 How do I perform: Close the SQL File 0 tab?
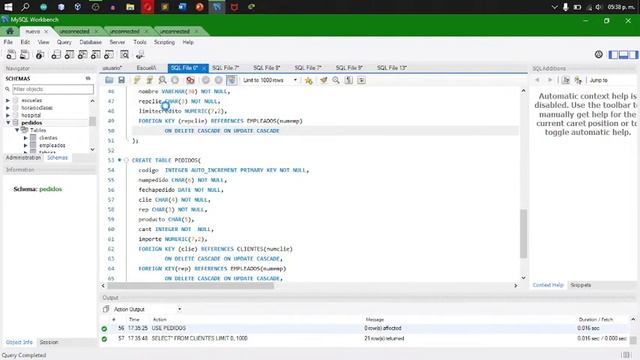click(204, 68)
